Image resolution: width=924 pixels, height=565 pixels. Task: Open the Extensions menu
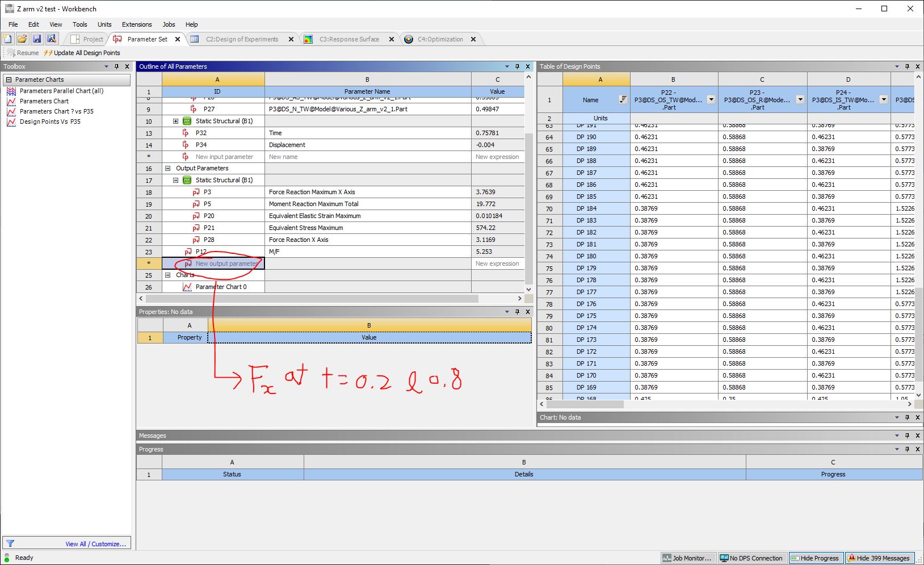point(137,24)
